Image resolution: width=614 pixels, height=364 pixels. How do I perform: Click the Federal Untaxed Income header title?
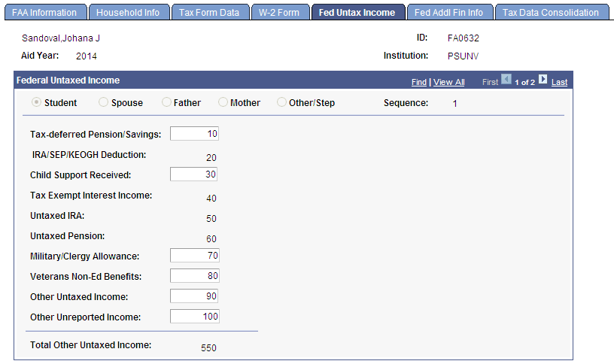pyautogui.click(x=68, y=80)
